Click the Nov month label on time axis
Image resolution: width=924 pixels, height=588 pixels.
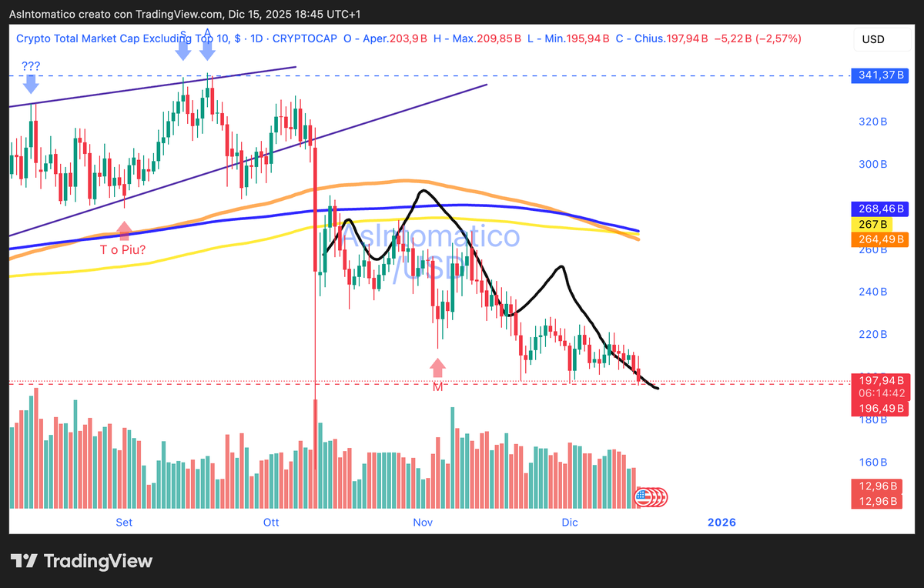[x=423, y=523]
